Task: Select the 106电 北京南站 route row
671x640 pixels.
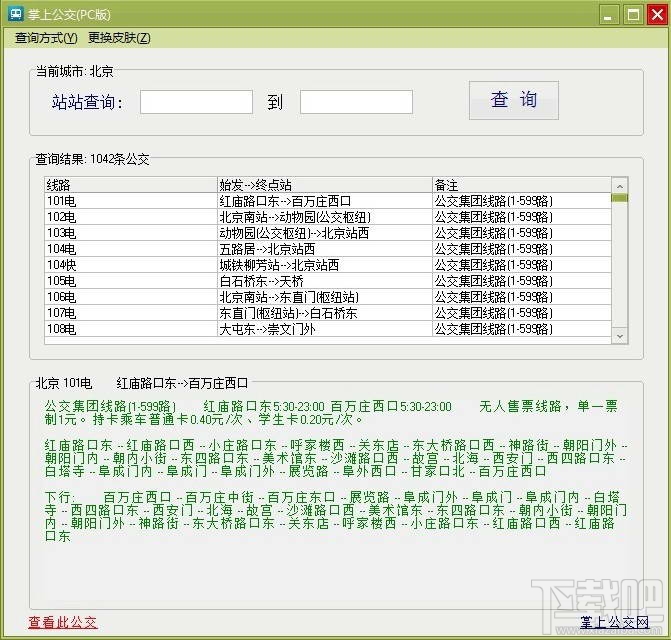Action: click(x=328, y=297)
